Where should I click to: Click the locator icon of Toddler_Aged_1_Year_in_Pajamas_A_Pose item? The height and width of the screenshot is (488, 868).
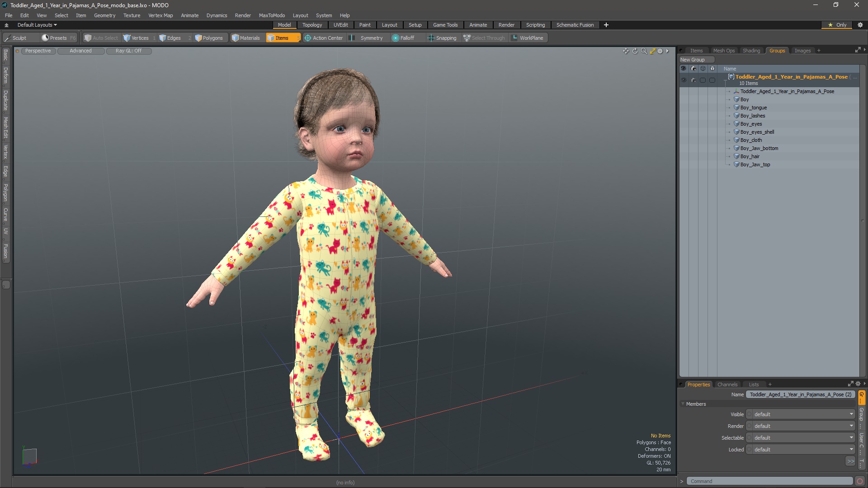[x=736, y=91]
